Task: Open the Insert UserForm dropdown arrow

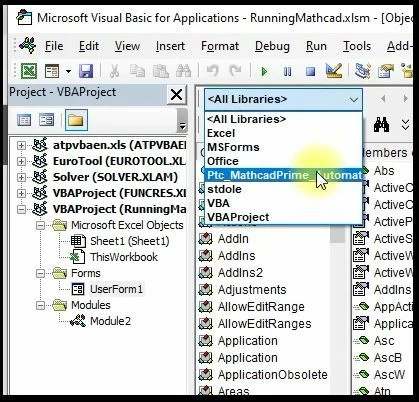Action: coord(68,71)
